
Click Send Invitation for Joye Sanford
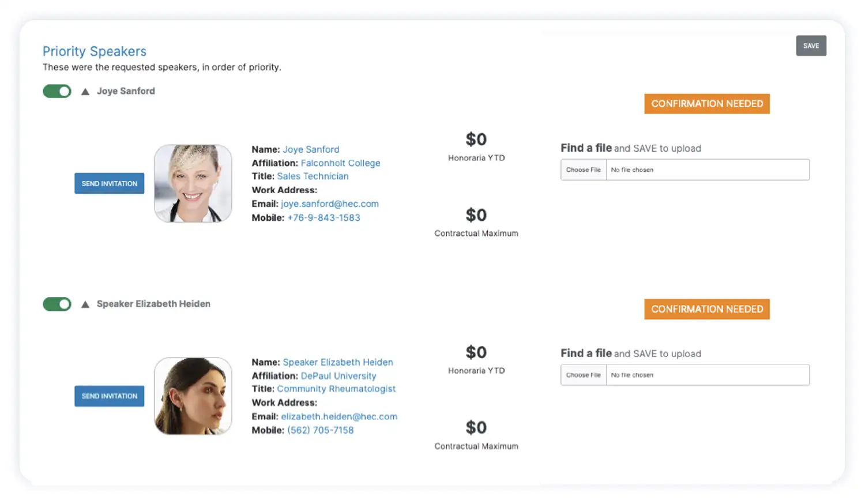109,183
